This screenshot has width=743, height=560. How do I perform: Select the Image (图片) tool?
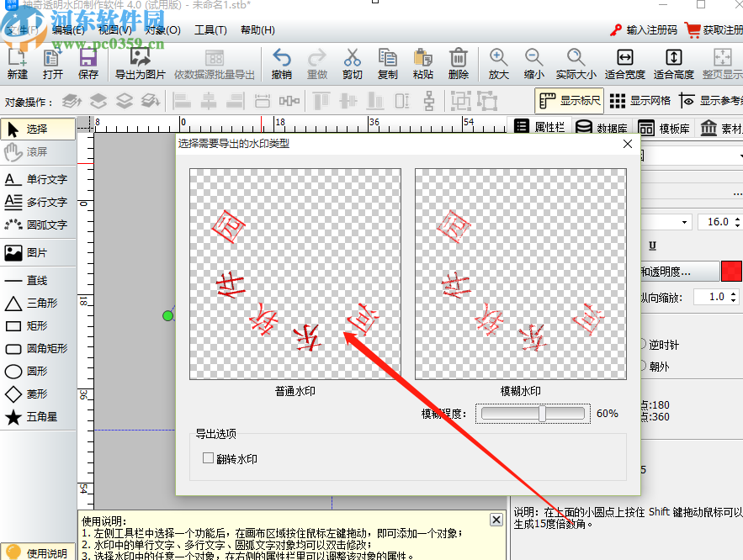click(x=38, y=253)
